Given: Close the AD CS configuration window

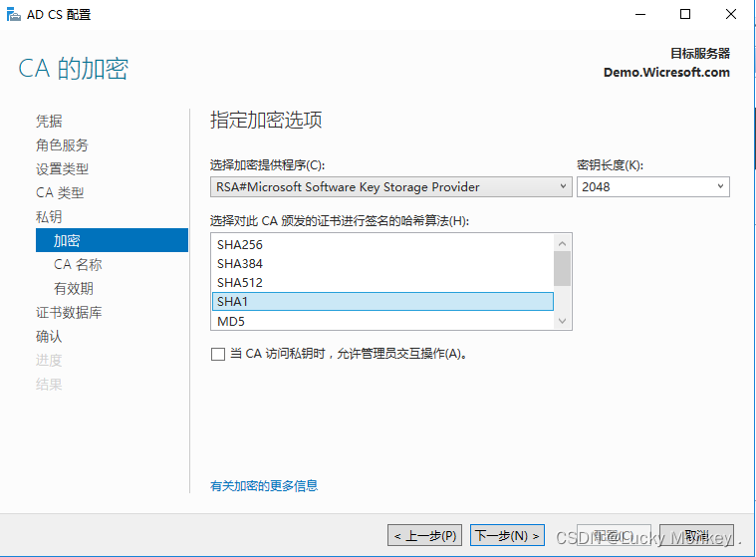Looking at the screenshot, I should [x=731, y=15].
